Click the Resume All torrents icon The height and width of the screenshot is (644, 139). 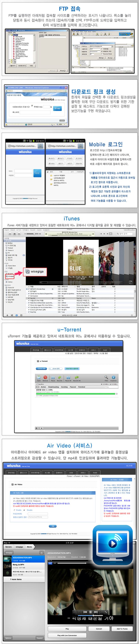tap(77, 377)
